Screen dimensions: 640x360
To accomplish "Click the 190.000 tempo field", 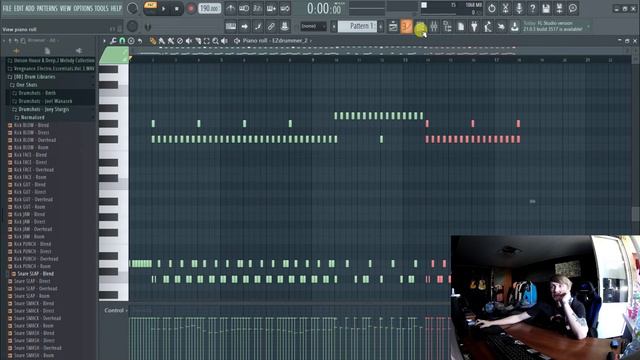I will click(209, 9).
